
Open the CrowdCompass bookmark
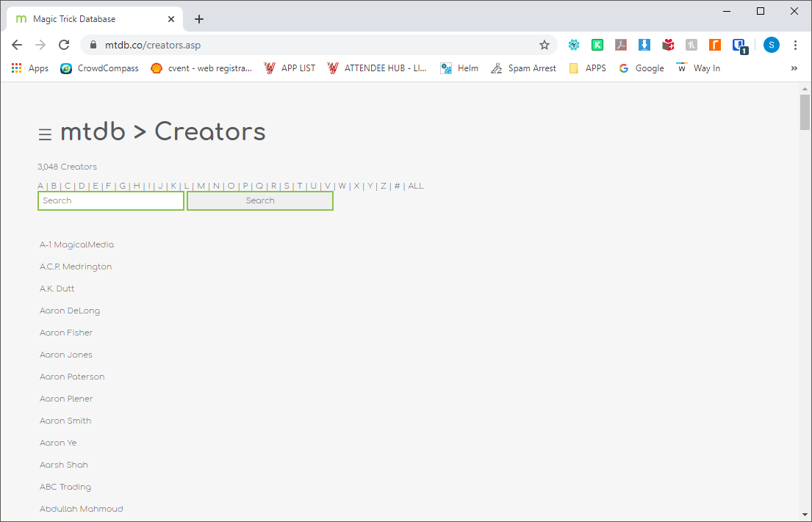(99, 68)
